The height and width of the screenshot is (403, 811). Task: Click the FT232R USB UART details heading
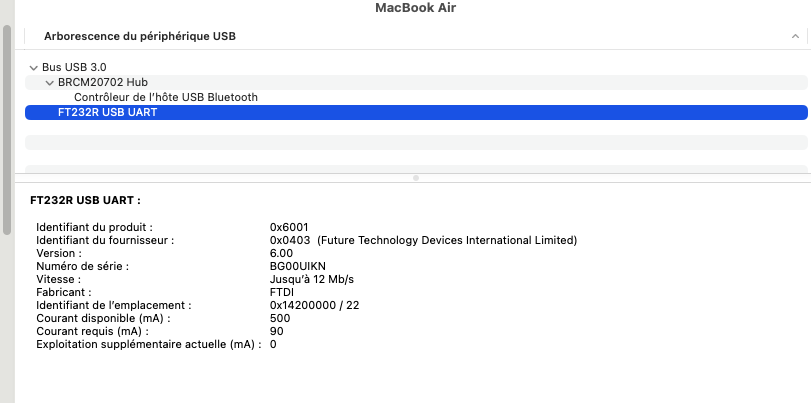pyautogui.click(x=86, y=200)
